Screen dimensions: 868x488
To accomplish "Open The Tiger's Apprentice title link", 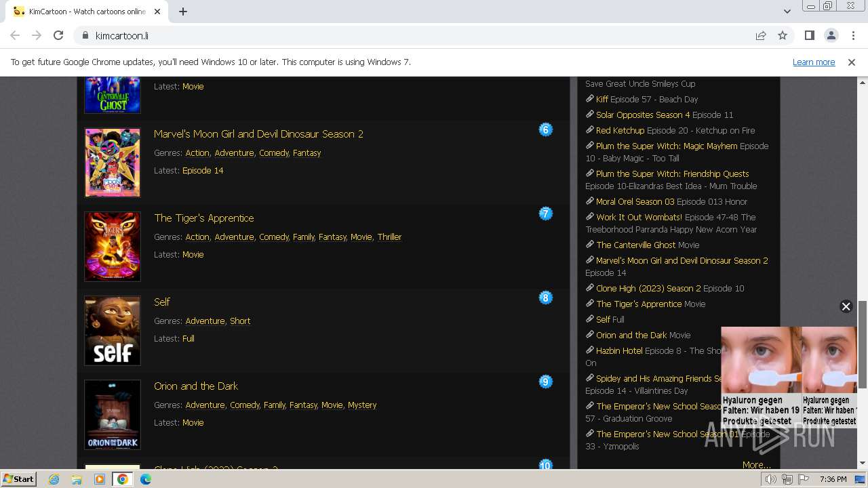I will (204, 218).
